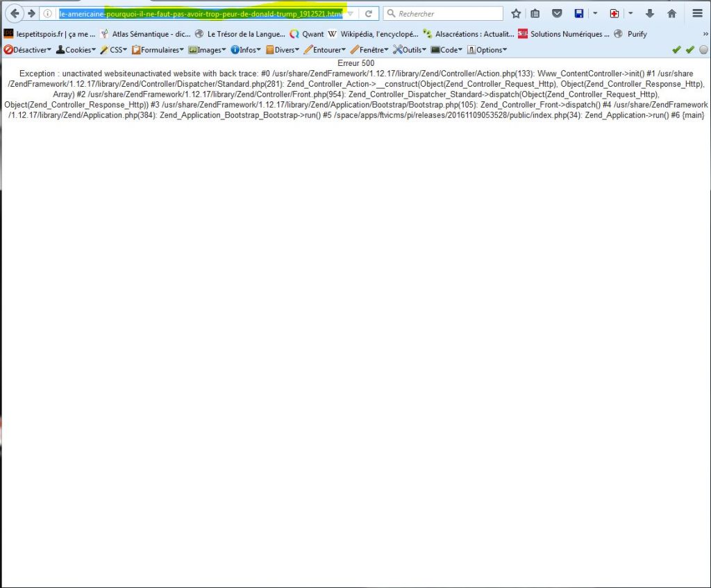This screenshot has height=588, width=711.
Task: Open the Fenêtre menu
Action: (369, 50)
